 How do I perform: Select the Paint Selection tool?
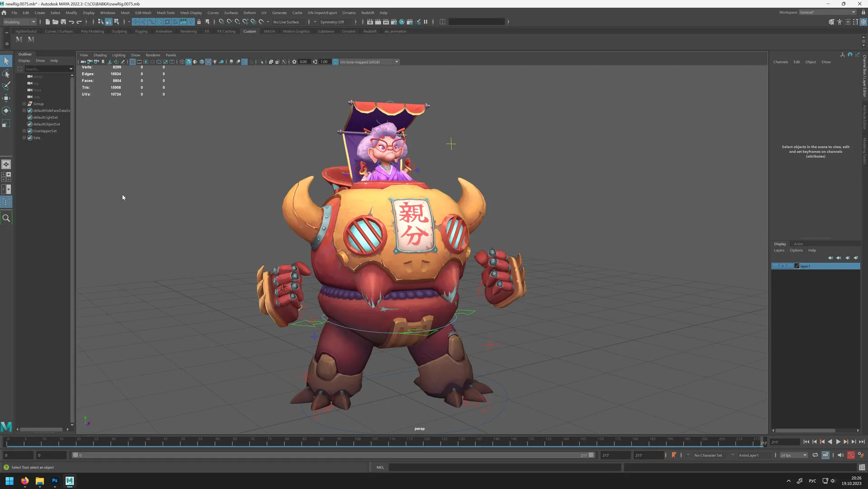click(x=6, y=86)
